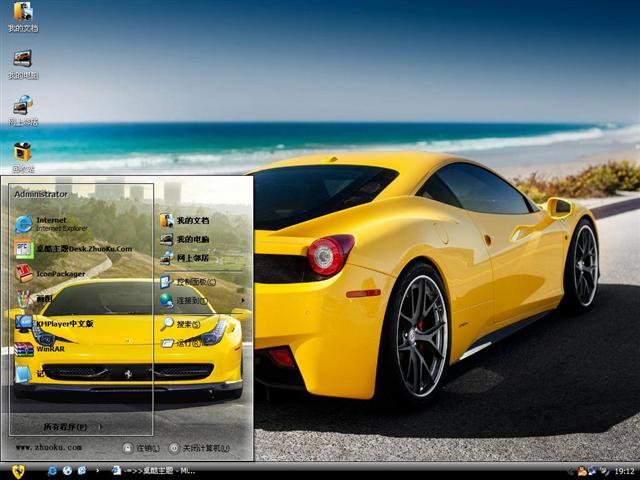The width and height of the screenshot is (640, 480).
Task: Click the Ferrari logo Start button
Action: click(x=18, y=470)
